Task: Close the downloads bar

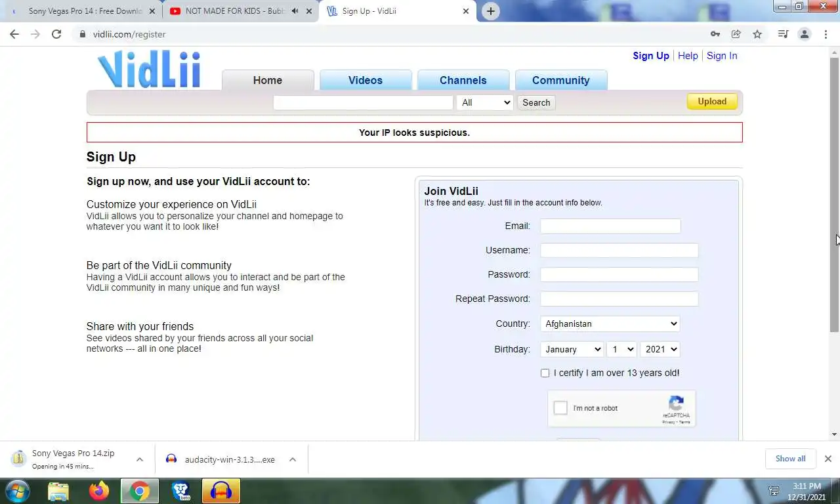Action: pos(828,459)
